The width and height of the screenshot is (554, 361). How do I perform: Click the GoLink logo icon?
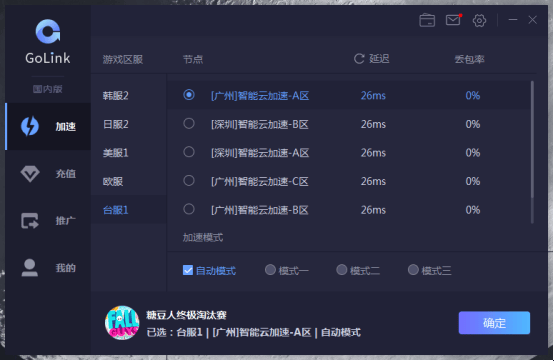48,31
